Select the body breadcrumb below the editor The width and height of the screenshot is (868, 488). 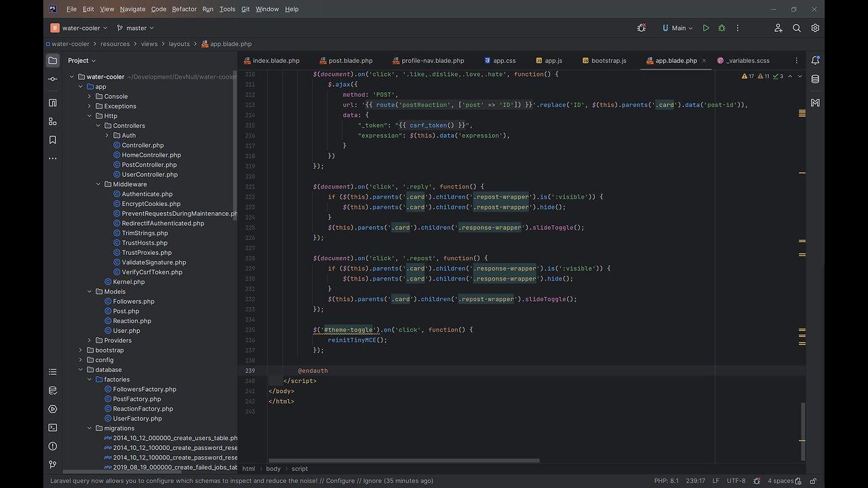[273, 468]
